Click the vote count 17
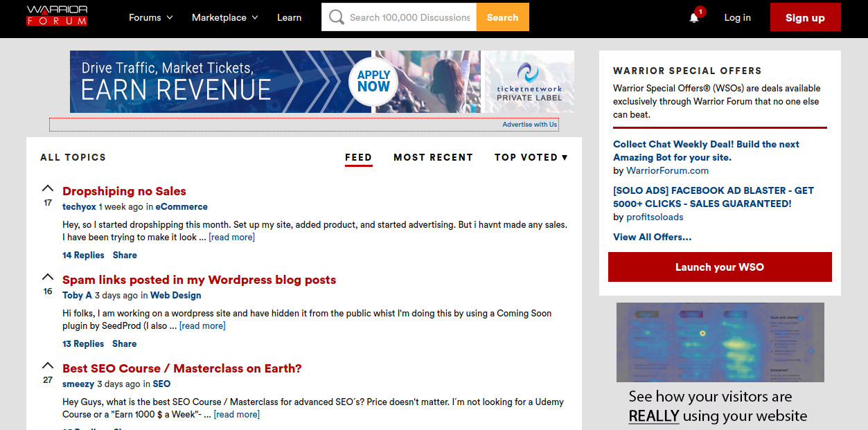 pyautogui.click(x=48, y=203)
